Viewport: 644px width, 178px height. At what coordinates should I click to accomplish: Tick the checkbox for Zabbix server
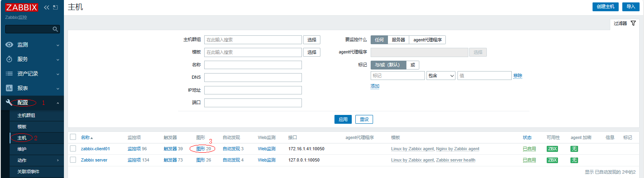(x=73, y=160)
